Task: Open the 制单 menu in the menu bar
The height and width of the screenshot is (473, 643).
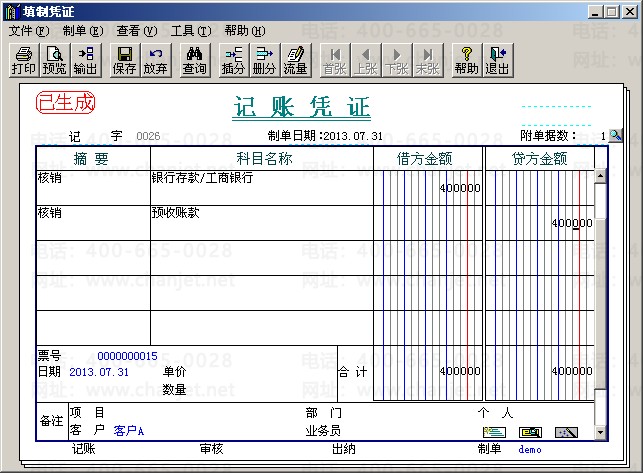Action: click(82, 31)
